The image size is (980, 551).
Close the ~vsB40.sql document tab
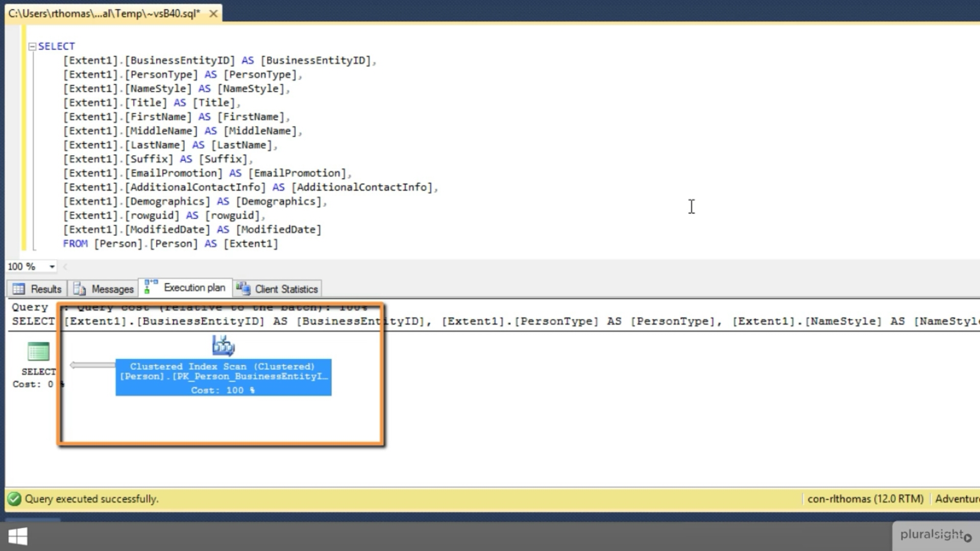click(213, 14)
